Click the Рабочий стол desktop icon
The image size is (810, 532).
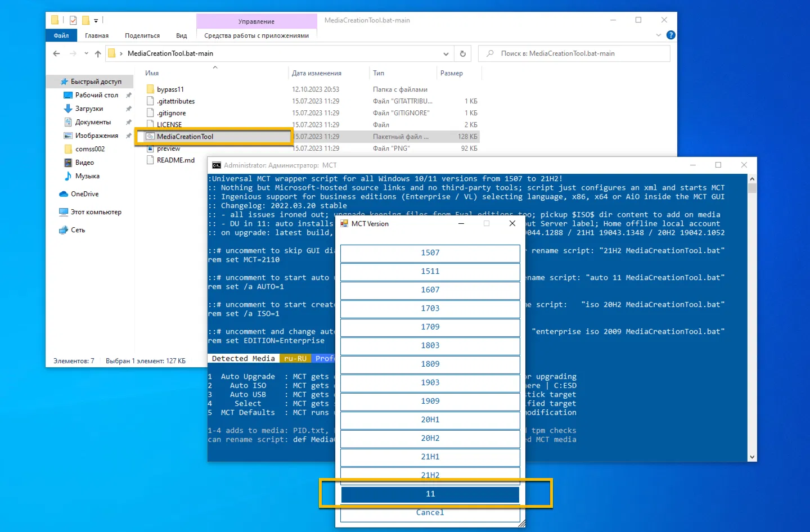[68, 95]
